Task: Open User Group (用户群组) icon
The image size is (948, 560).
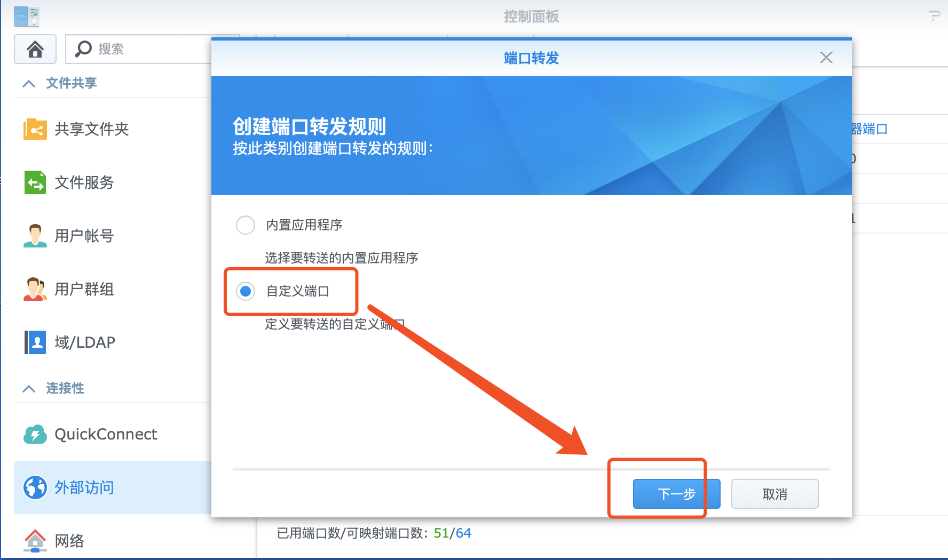Action: [x=35, y=289]
